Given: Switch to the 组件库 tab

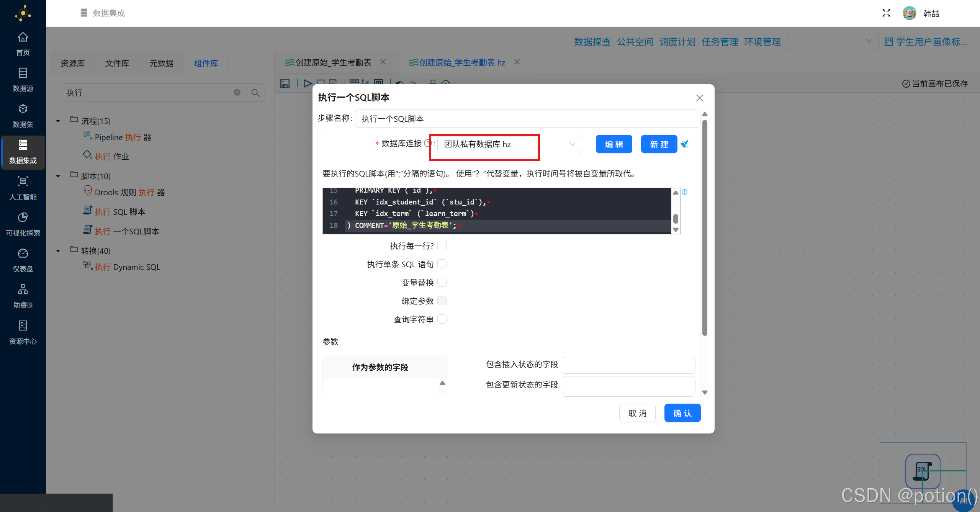Looking at the screenshot, I should 206,63.
